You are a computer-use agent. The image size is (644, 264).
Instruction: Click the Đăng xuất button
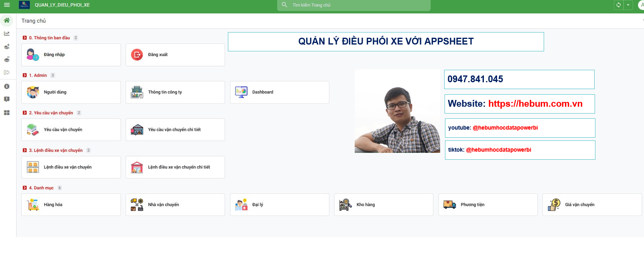coord(175,55)
